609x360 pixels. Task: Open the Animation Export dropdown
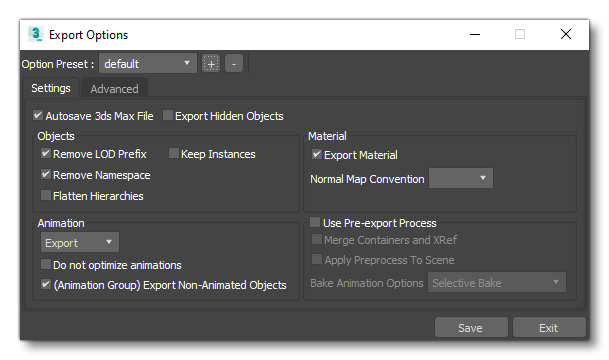click(80, 243)
